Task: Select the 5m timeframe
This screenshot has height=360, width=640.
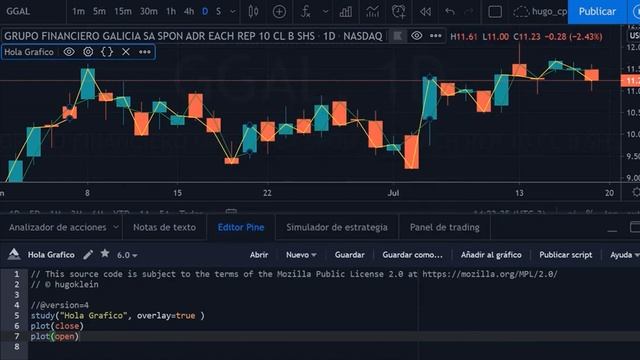Action: 99,11
